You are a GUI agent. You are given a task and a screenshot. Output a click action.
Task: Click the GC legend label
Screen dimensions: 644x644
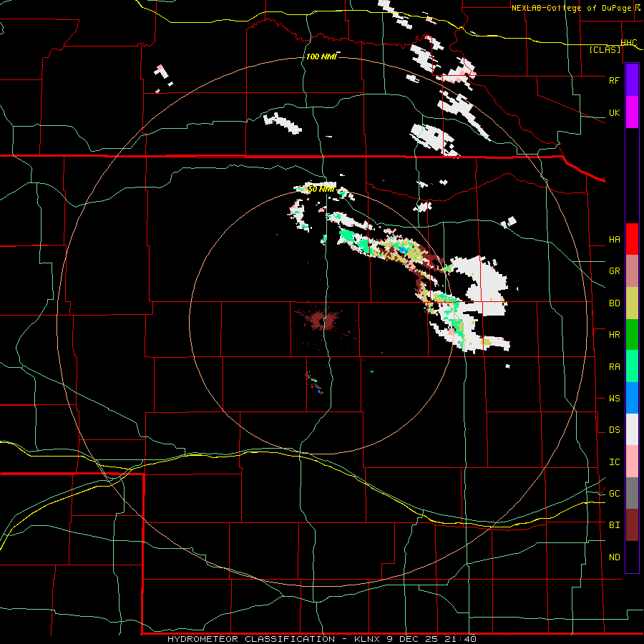click(x=614, y=494)
